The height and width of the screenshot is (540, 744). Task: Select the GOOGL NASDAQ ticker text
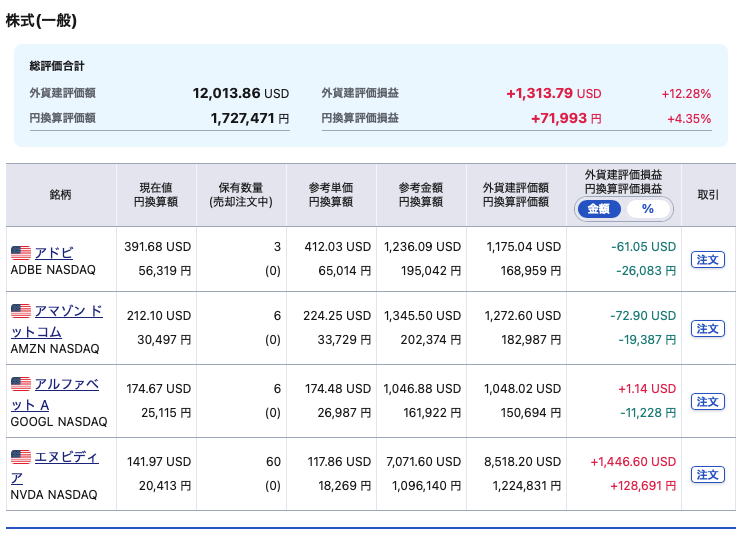pos(59,421)
